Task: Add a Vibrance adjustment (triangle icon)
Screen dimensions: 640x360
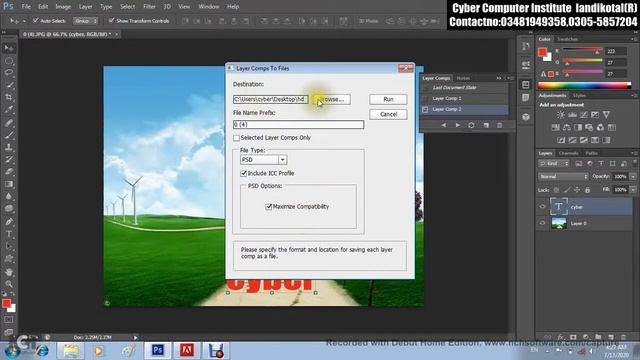Action: 607,115
